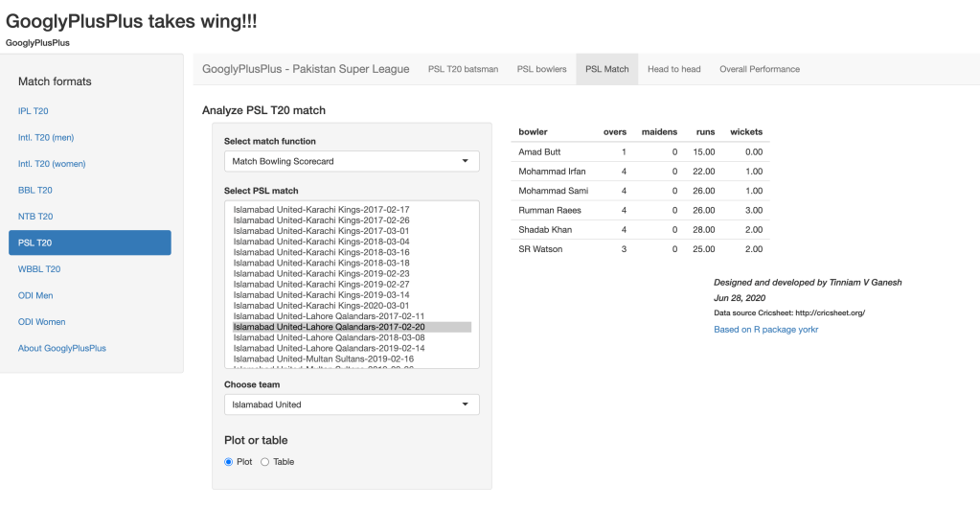Select Islamabad United-Lahore Qalandars-2018-03-08 match
The height and width of the screenshot is (508, 980).
point(329,337)
